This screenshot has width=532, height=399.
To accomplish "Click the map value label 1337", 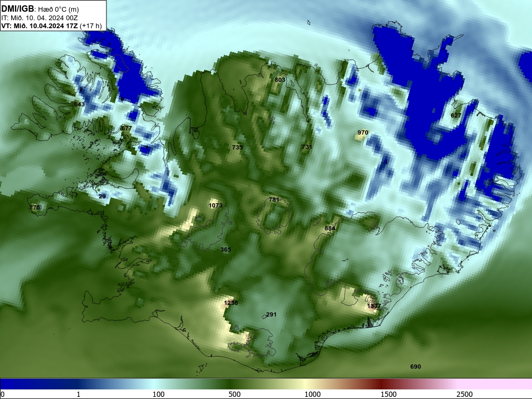I will tap(374, 306).
